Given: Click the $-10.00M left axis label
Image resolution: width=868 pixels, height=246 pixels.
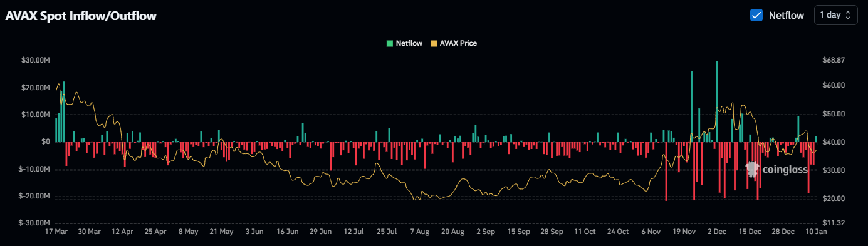Looking at the screenshot, I should pos(34,169).
